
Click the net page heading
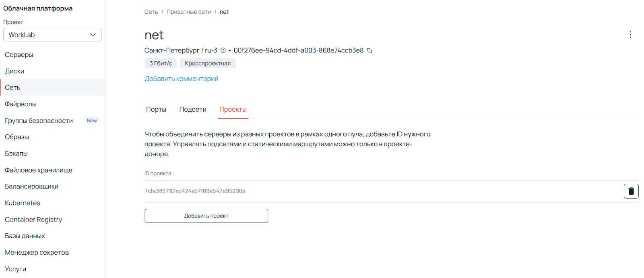[154, 35]
